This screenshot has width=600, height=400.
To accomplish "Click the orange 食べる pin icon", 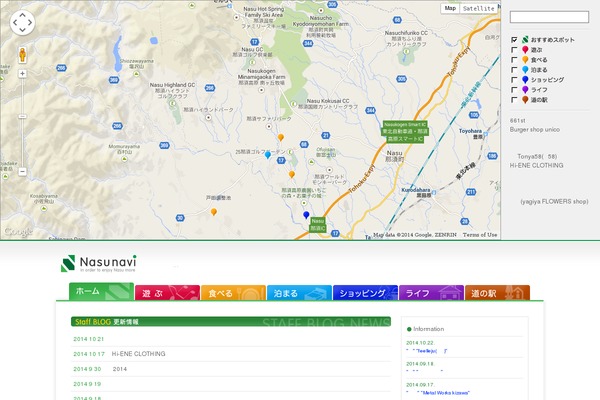I will 525,60.
